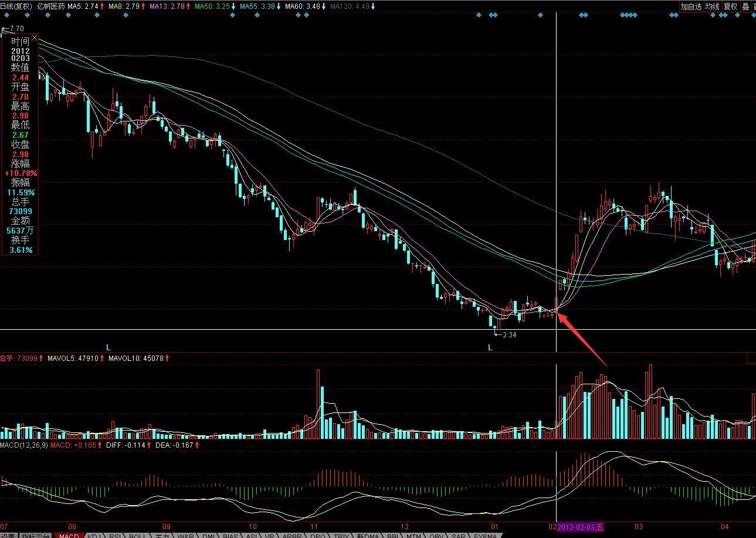756x538 pixels.
Task: Toggle price adjustment with the 复权 button
Action: (730, 6)
